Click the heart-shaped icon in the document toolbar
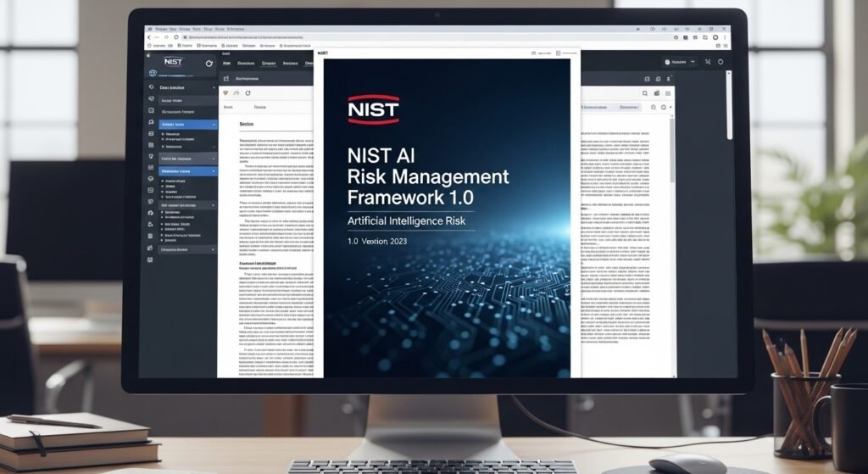Viewport: 868px width, 474px height. 225,93
